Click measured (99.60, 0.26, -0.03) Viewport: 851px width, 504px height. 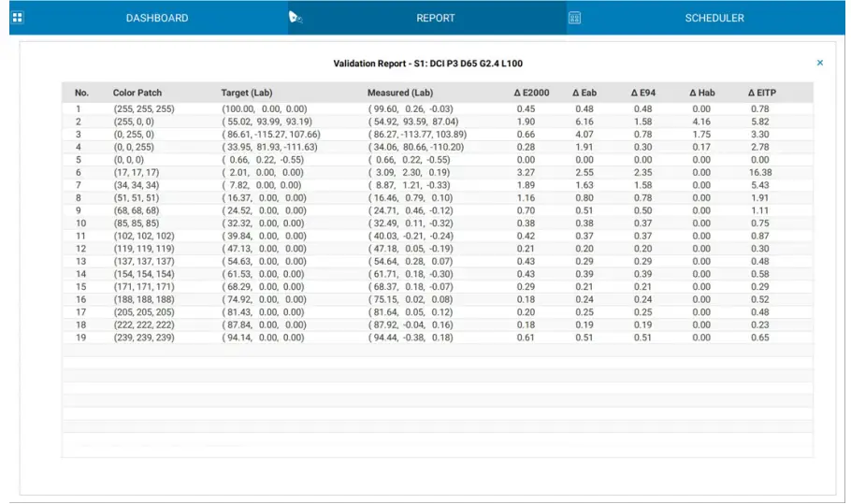point(411,109)
